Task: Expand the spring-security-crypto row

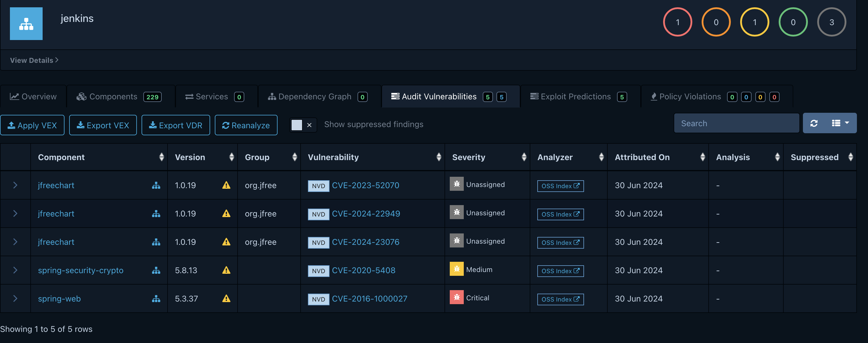Action: click(15, 270)
